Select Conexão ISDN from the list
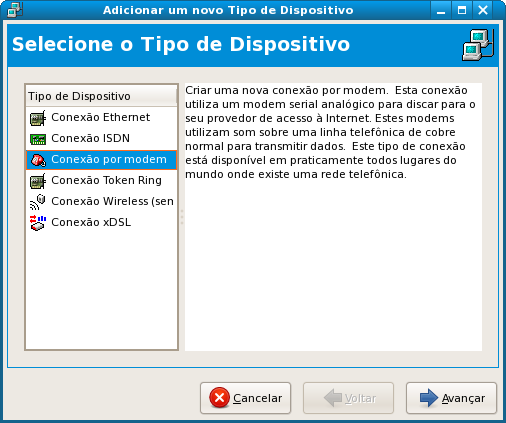 [x=101, y=139]
